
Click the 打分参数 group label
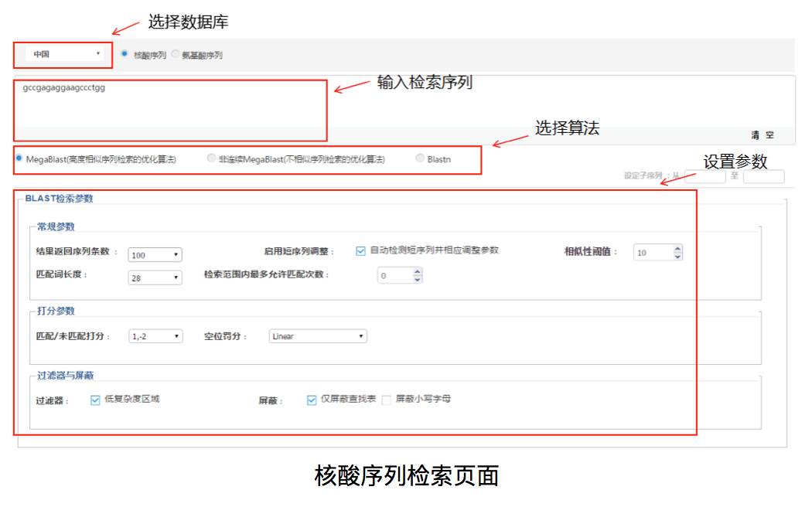pos(56,311)
